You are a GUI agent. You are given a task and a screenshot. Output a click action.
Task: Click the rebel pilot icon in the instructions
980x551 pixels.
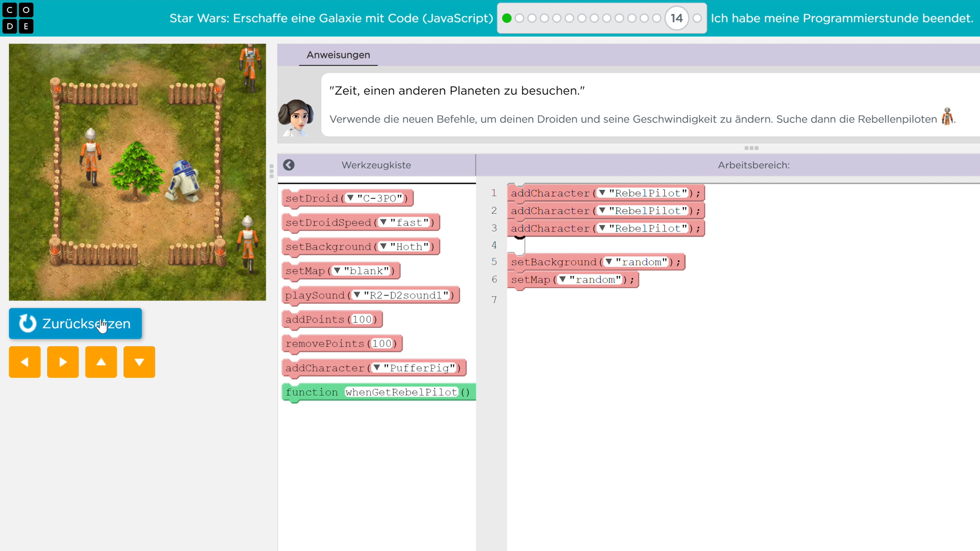coord(947,117)
